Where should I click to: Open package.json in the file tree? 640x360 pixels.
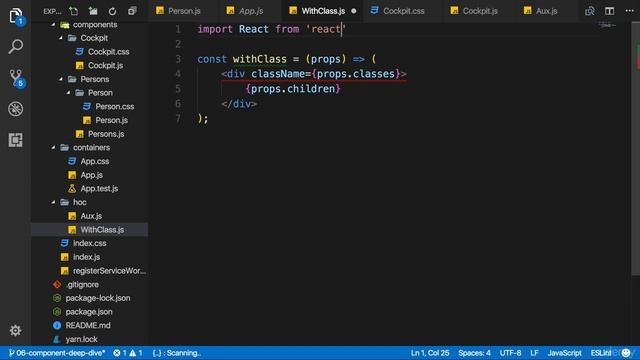click(x=90, y=312)
